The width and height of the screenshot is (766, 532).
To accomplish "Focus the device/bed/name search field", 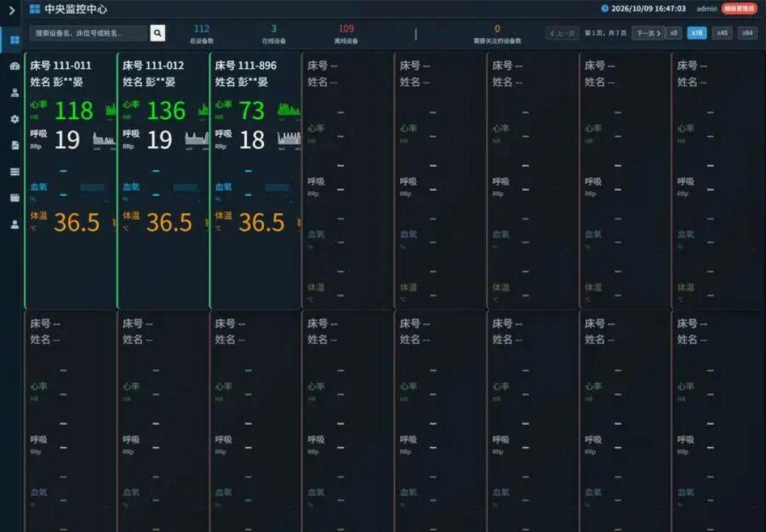I will [x=88, y=33].
